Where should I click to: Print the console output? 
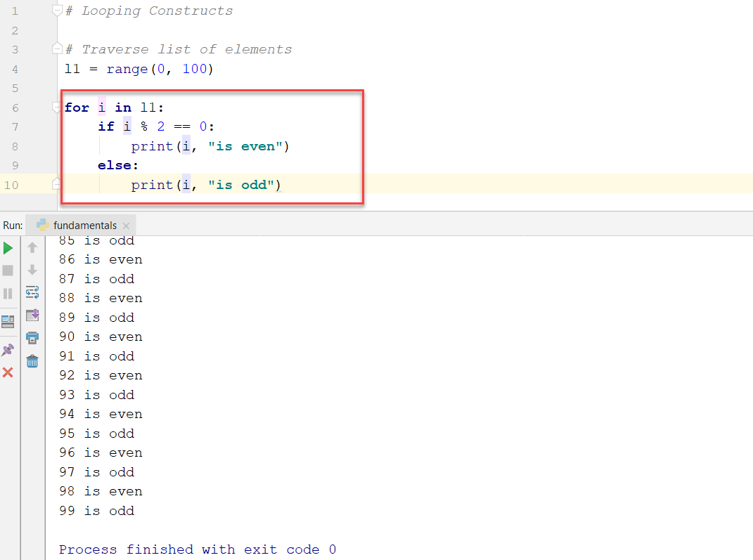(32, 338)
